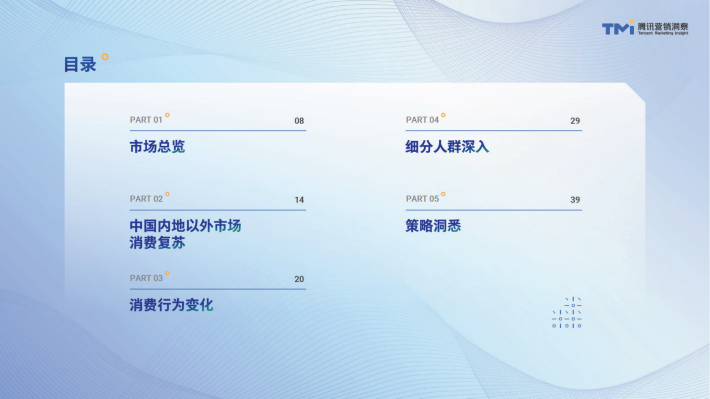Click page number 20

(x=299, y=279)
